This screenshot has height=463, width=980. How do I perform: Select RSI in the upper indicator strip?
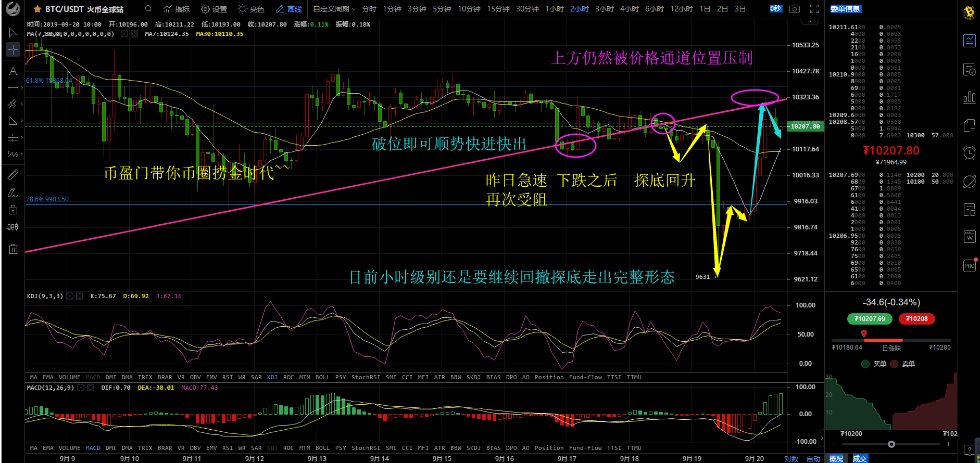pyautogui.click(x=228, y=377)
